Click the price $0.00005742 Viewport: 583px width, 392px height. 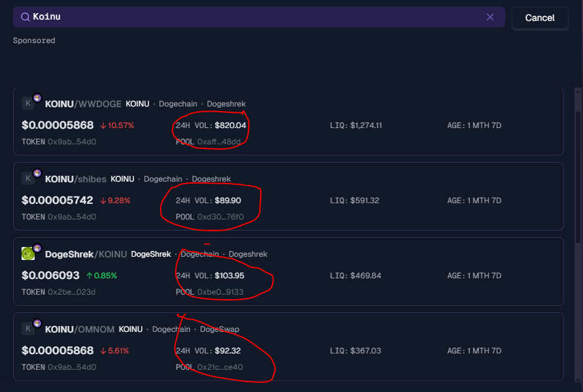tap(58, 201)
